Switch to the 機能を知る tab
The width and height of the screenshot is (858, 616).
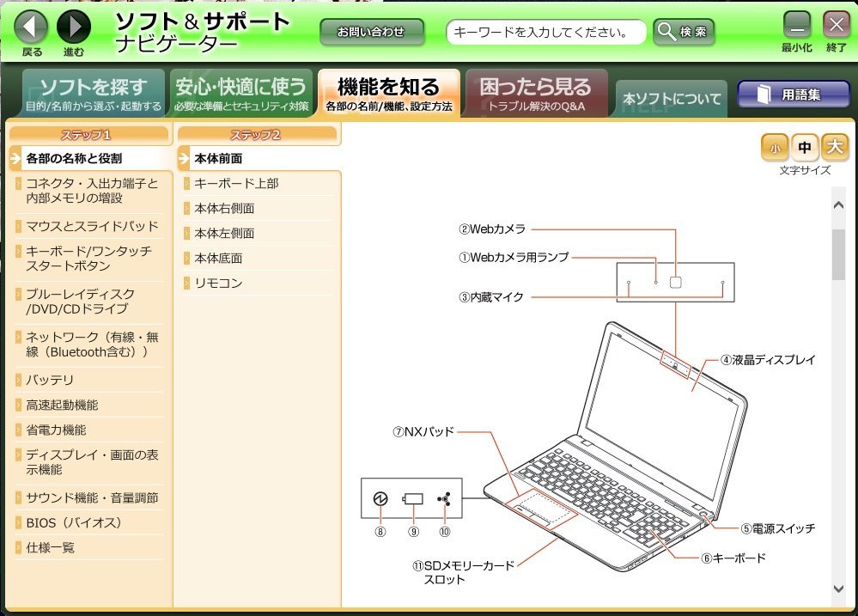point(389,94)
